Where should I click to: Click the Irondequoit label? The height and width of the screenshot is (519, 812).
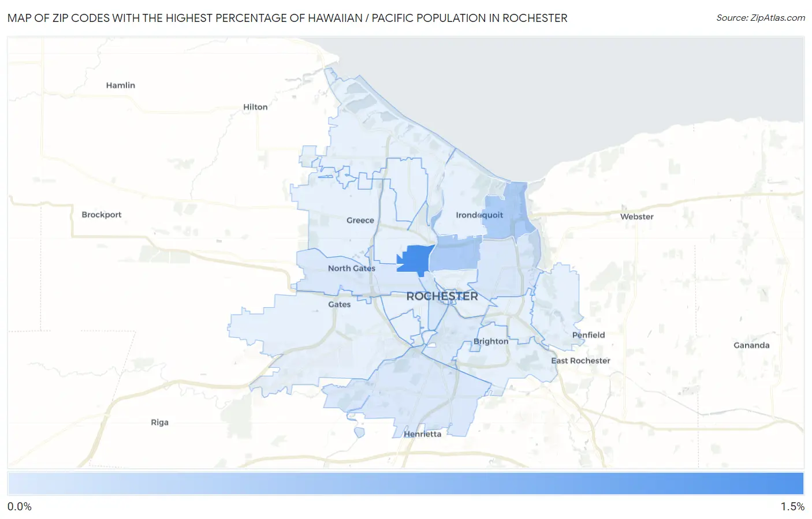pos(479,215)
